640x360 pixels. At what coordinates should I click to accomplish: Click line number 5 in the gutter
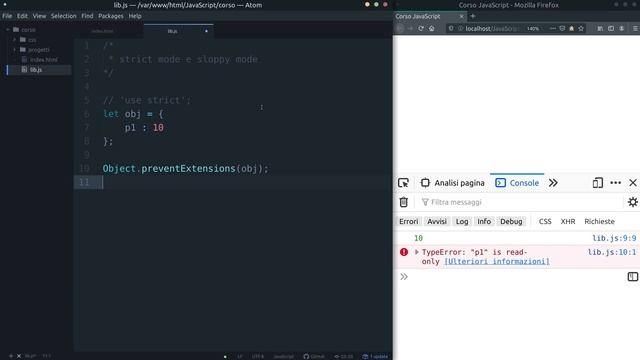(86, 100)
